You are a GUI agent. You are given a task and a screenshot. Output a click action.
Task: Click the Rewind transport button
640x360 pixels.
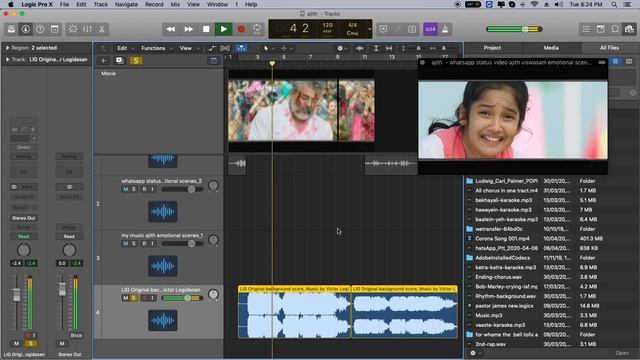(171, 29)
